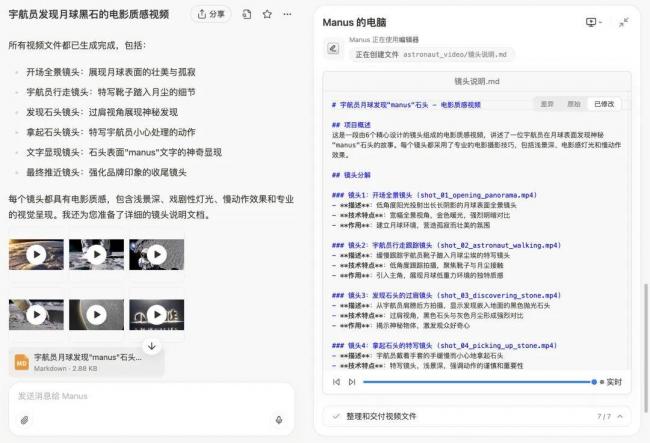Switch to the 原始 original view

point(573,103)
